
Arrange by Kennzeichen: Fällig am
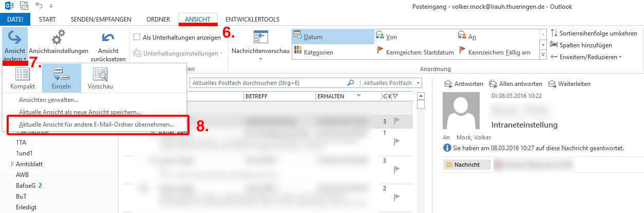click(498, 52)
